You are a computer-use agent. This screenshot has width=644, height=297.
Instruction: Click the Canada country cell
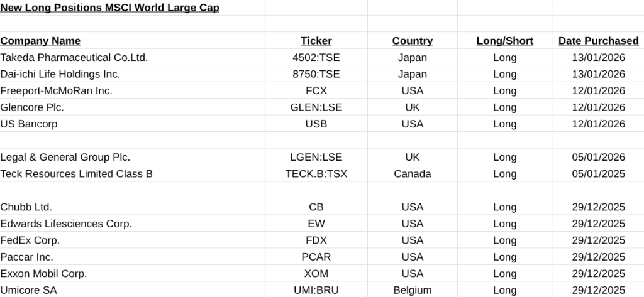(412, 174)
